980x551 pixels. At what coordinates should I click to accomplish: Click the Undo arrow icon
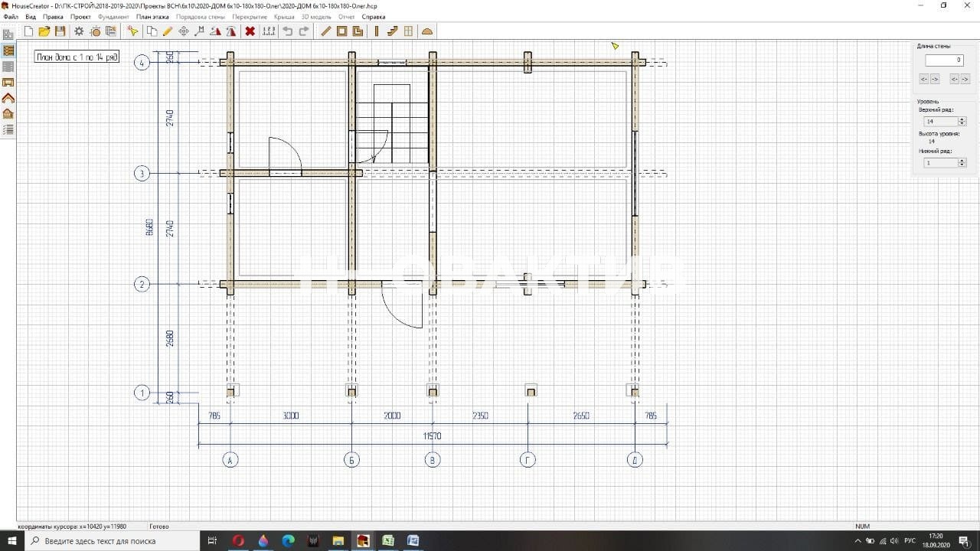(288, 31)
